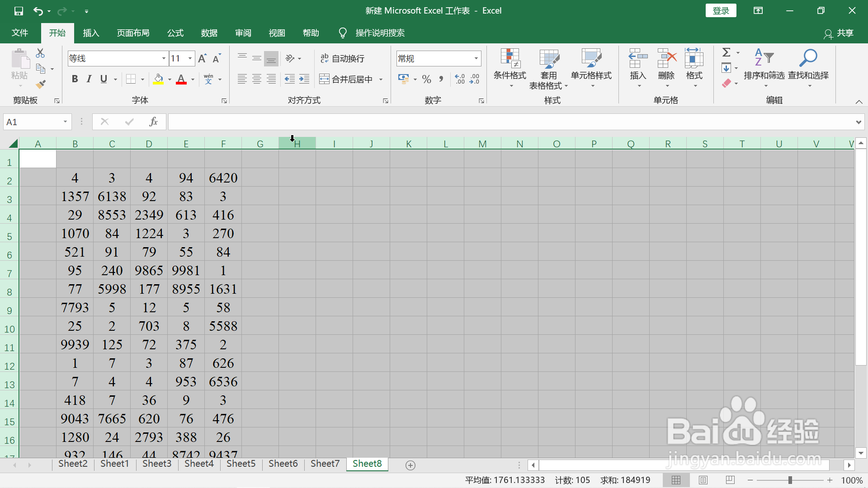The width and height of the screenshot is (868, 488).
Task: Open the Name Box dropdown arrow
Action: coord(65,122)
